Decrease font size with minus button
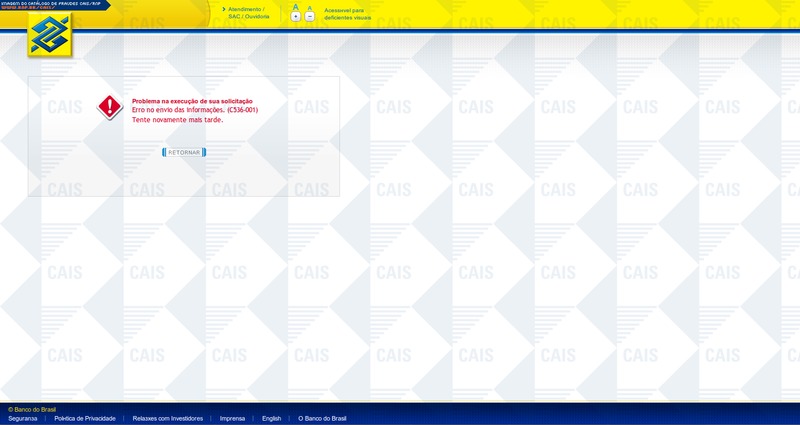800x425 pixels. click(x=310, y=17)
